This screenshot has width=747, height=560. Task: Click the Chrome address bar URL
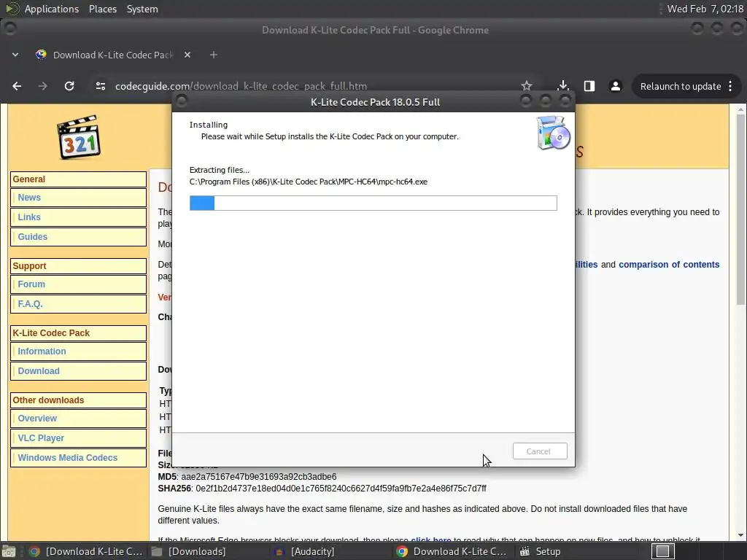point(241,86)
